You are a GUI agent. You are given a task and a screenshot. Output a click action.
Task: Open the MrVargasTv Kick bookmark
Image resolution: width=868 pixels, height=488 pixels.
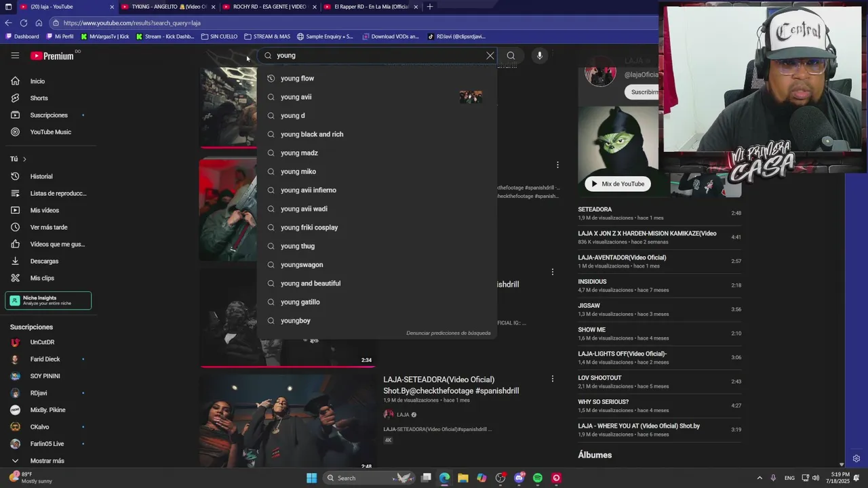[x=104, y=37]
